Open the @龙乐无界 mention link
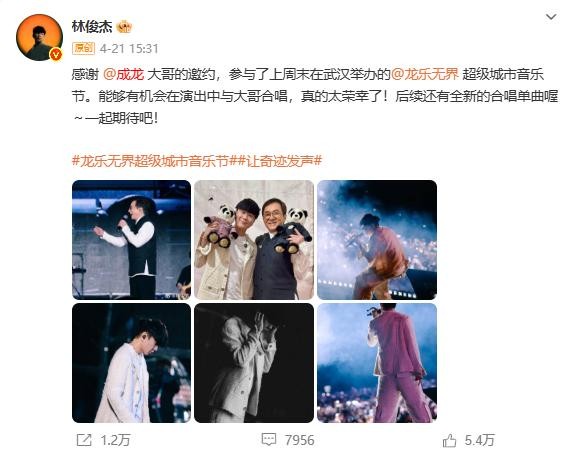The height and width of the screenshot is (455, 566). pos(425,74)
